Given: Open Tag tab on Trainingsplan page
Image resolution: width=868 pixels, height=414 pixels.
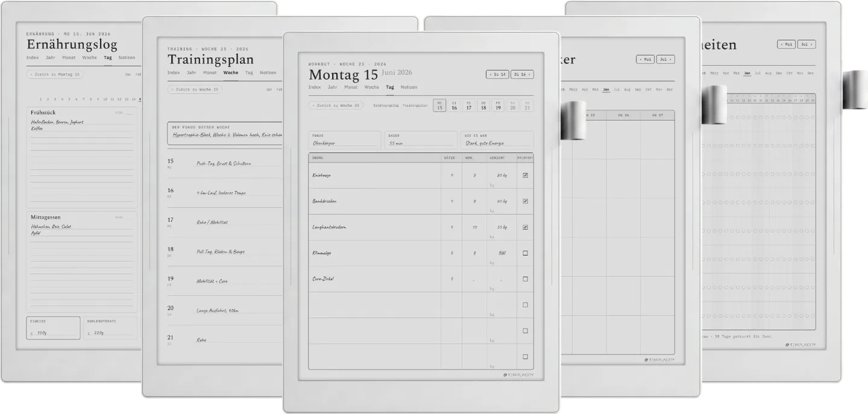Looking at the screenshot, I should click(x=249, y=72).
